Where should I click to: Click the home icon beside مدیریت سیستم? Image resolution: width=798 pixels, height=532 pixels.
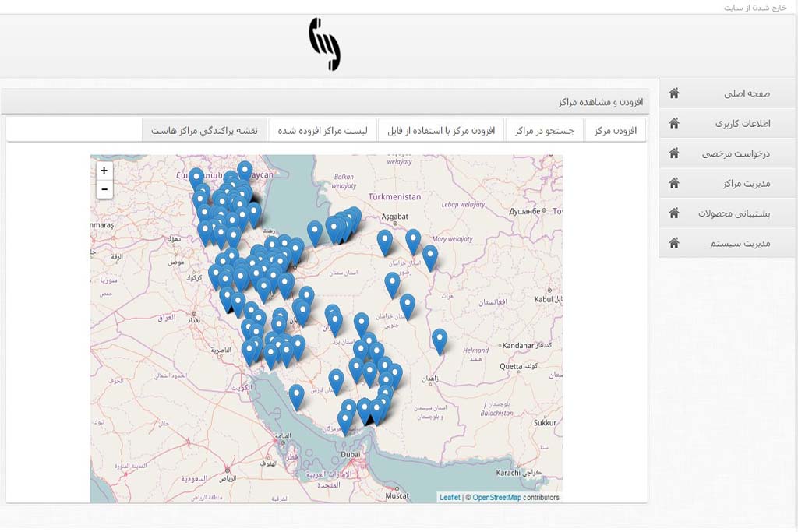[674, 243]
